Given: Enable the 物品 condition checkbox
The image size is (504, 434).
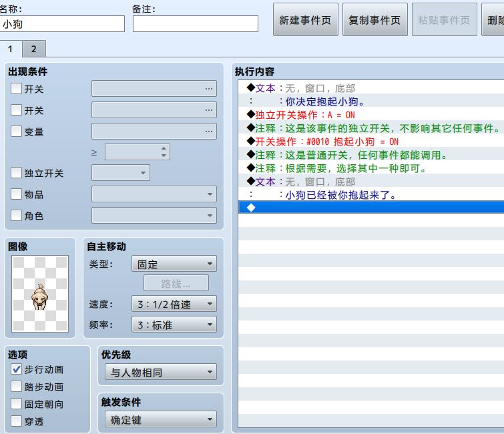Looking at the screenshot, I should (16, 194).
